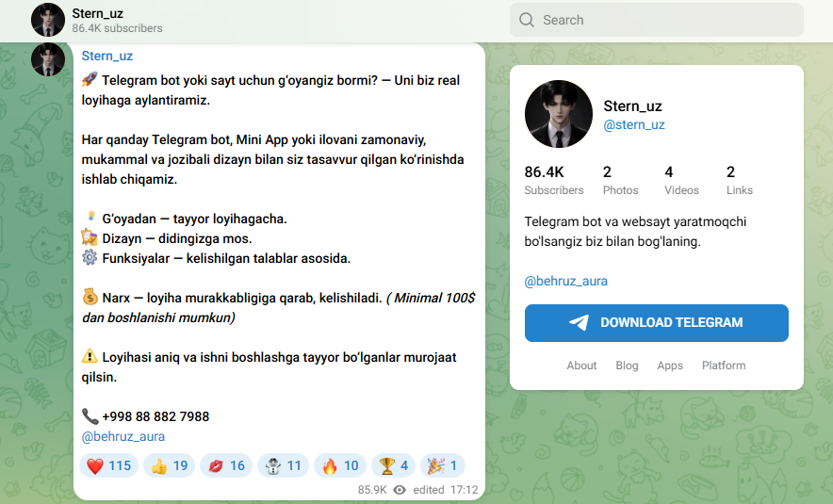Click the fire reaction with 10
Image resolution: width=833 pixels, height=504 pixels.
340,465
